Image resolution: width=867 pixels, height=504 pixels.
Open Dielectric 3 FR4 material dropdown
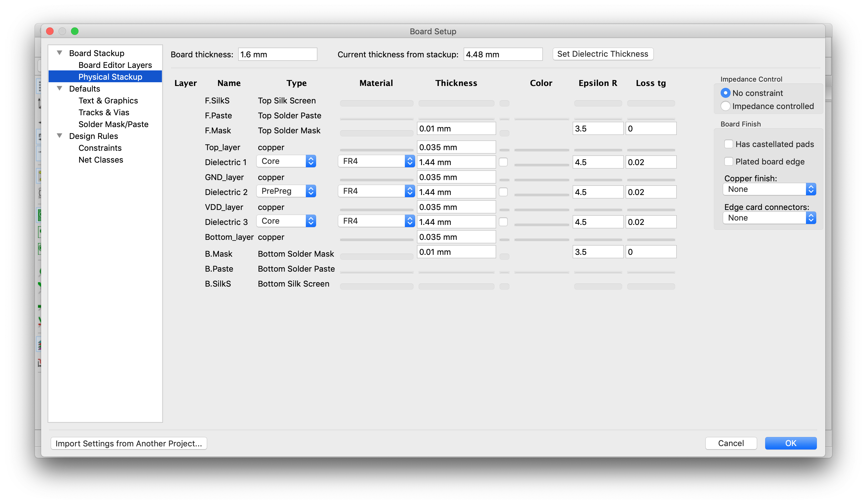[x=376, y=221]
